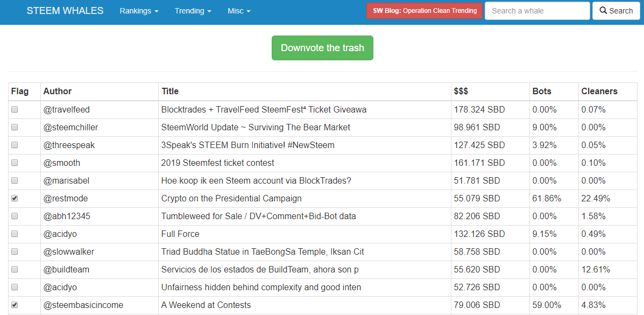Click title Servicios de los estados de BuildTeam
644x315 pixels.
[259, 270]
